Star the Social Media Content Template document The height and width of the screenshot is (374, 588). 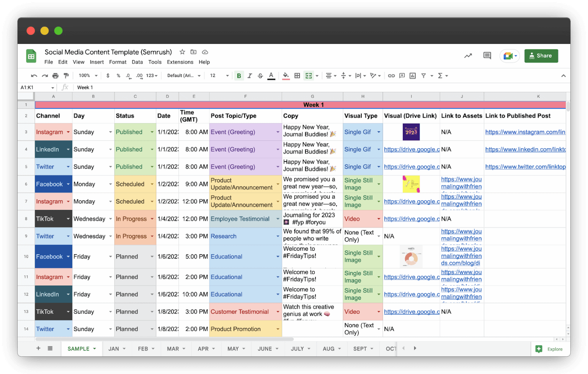pyautogui.click(x=183, y=52)
